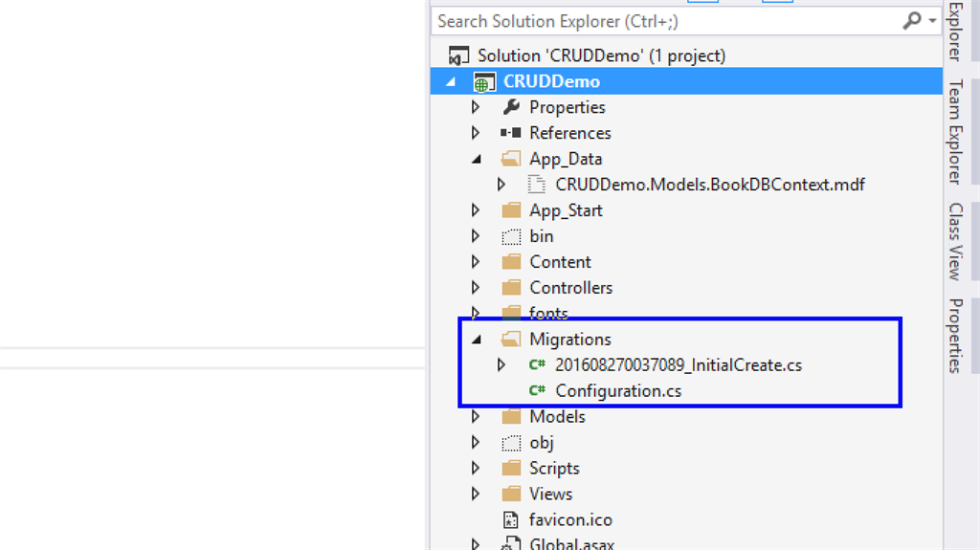Viewport: 980px width, 550px height.
Task: Click the CRUDDemo web project icon
Action: point(484,82)
